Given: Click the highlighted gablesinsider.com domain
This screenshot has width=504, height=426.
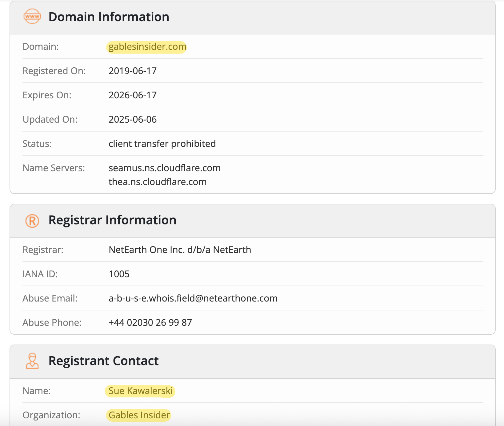Looking at the screenshot, I should [x=147, y=47].
